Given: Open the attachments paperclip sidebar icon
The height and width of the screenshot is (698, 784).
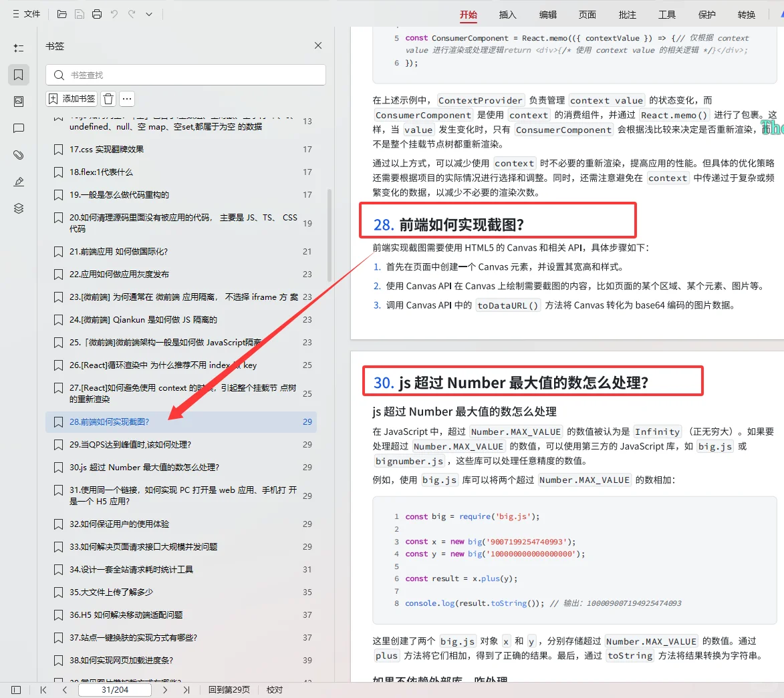Looking at the screenshot, I should coord(19,155).
